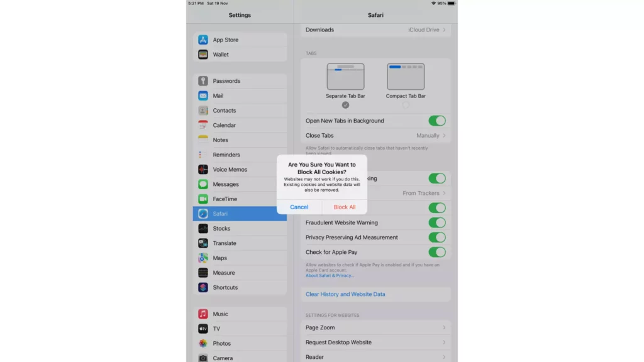Select Voice Memos in the settings list

coord(240,170)
